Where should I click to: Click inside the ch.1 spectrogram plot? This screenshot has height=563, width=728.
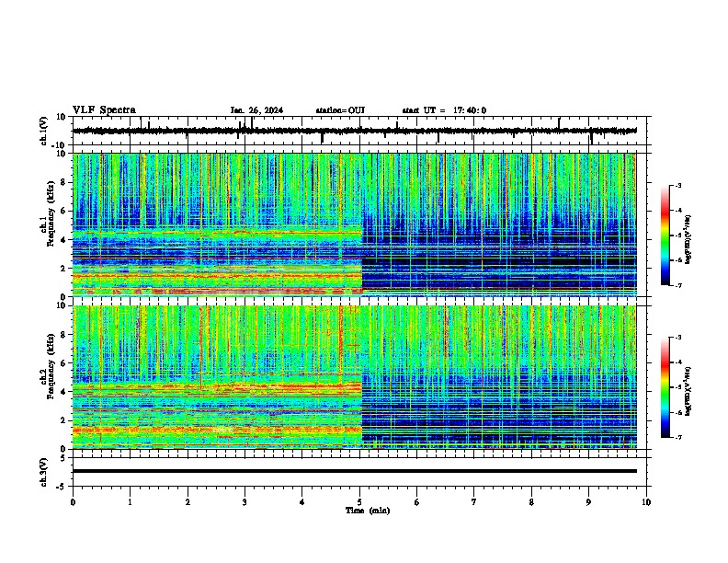(x=355, y=224)
